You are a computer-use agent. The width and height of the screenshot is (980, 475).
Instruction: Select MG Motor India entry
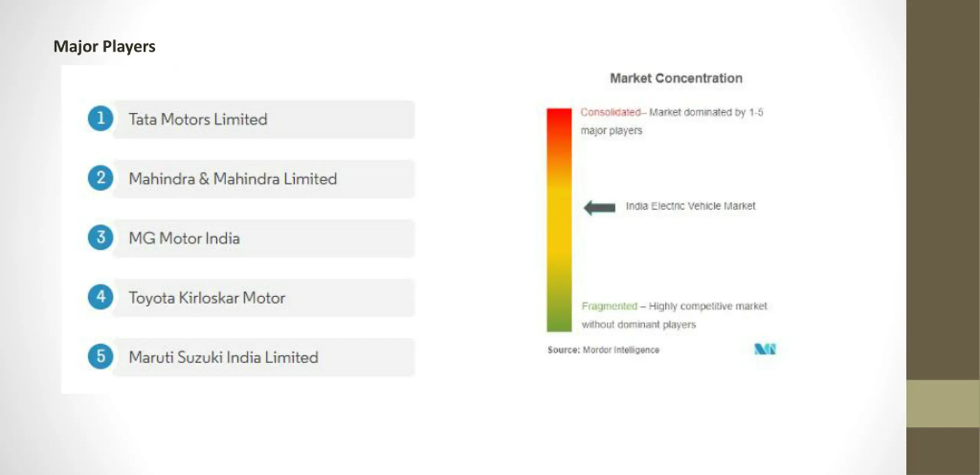[x=264, y=238]
